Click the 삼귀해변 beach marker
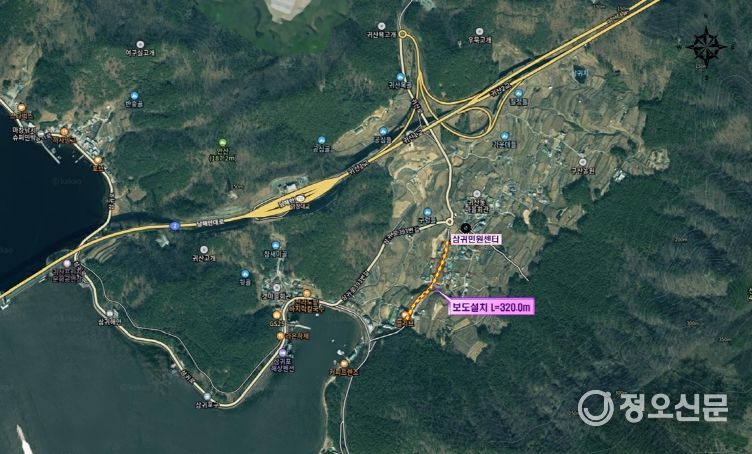Screen dimensions: 752x454 tap(110, 313)
